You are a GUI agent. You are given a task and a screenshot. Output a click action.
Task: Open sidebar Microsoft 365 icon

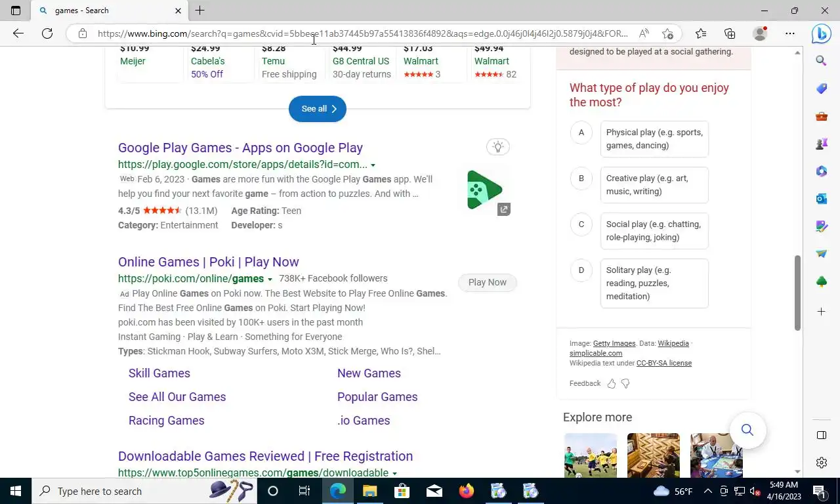[x=821, y=171]
